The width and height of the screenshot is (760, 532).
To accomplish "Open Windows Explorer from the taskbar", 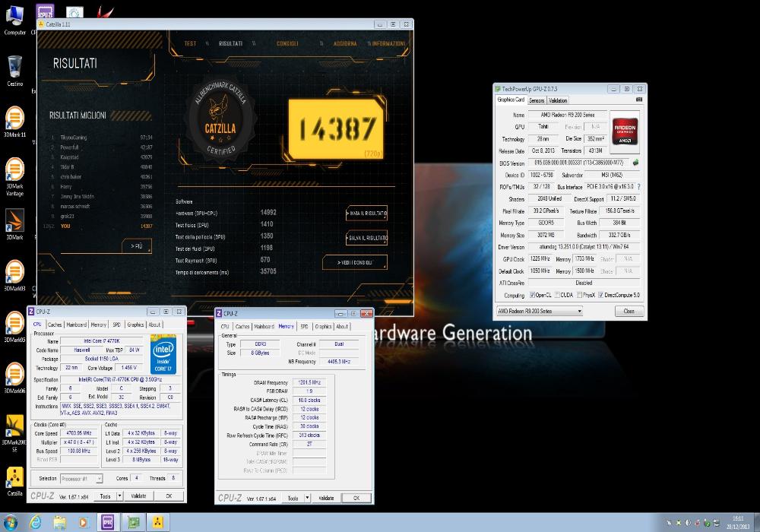I will pyautogui.click(x=59, y=522).
